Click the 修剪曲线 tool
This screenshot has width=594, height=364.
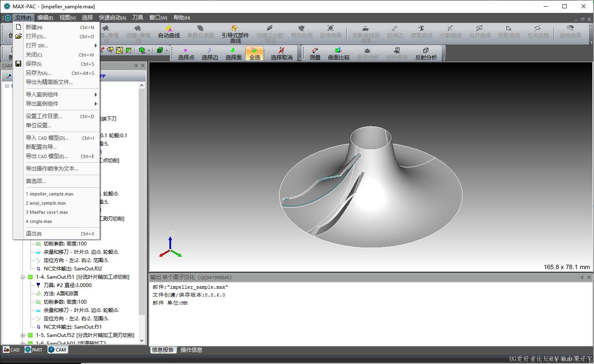point(422,32)
